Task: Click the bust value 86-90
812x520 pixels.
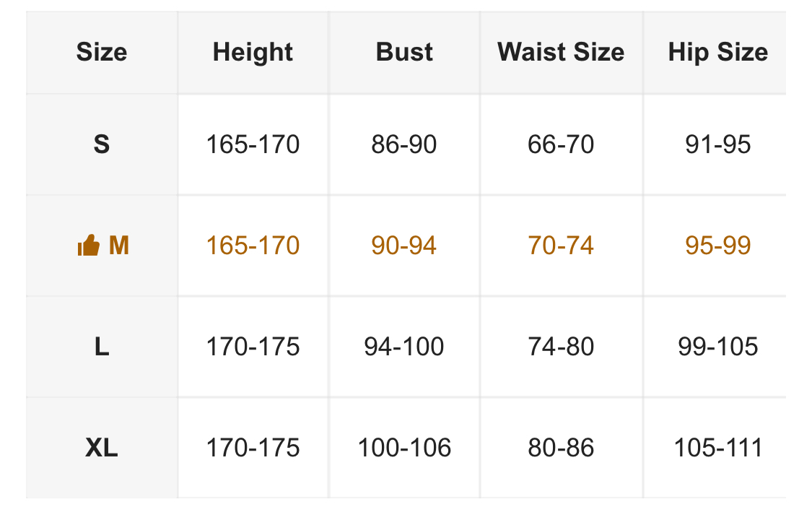Action: [404, 144]
